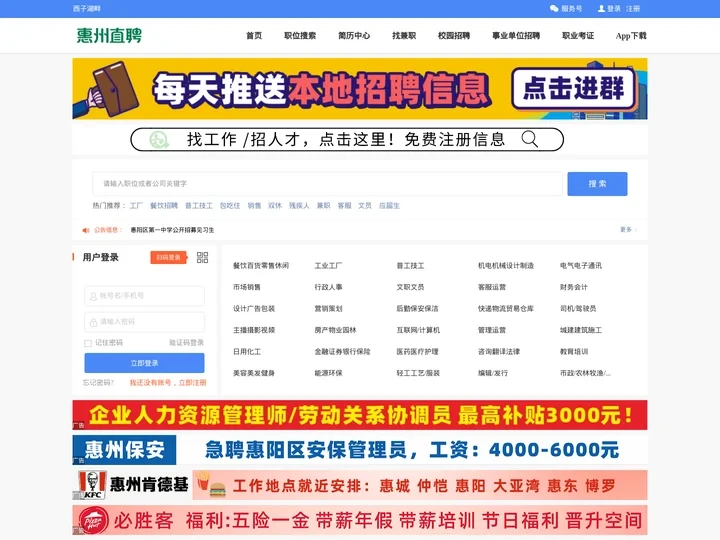Select hot tag 销售
Screen dimensions: 720x540
(254, 206)
